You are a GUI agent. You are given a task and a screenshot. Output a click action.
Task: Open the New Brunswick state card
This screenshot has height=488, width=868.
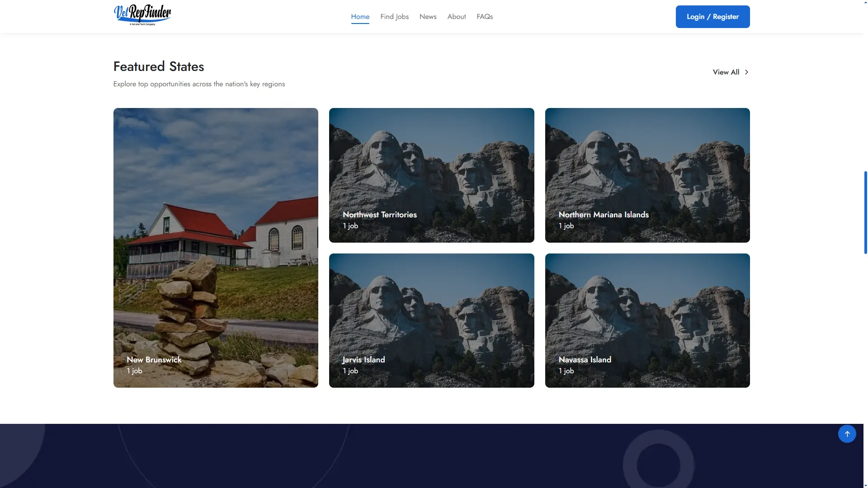click(216, 248)
